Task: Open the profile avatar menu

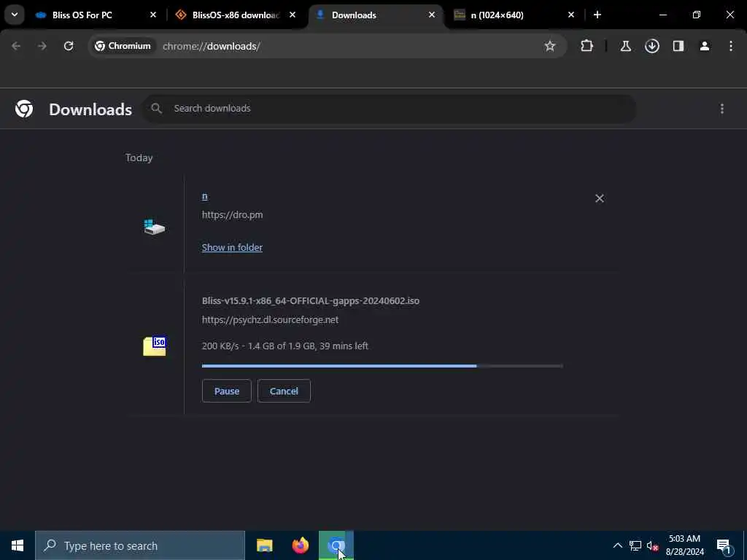Action: tap(705, 46)
